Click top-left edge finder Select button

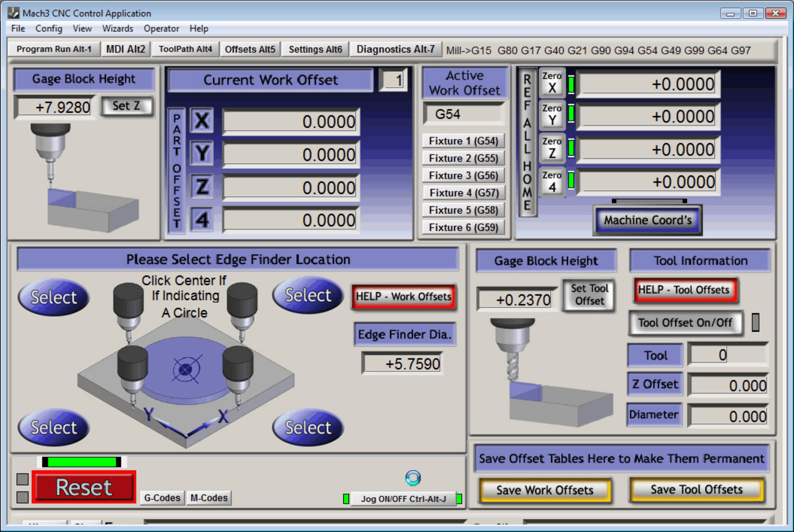(x=54, y=297)
